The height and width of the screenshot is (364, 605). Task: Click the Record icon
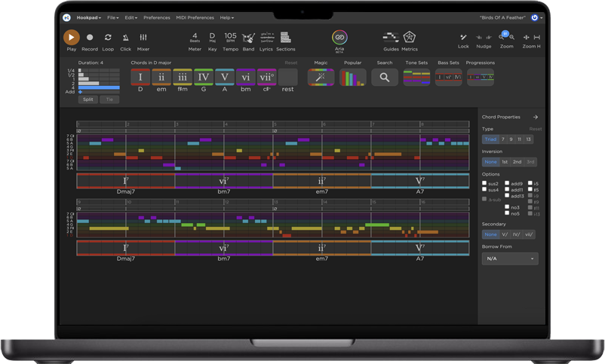(x=90, y=38)
